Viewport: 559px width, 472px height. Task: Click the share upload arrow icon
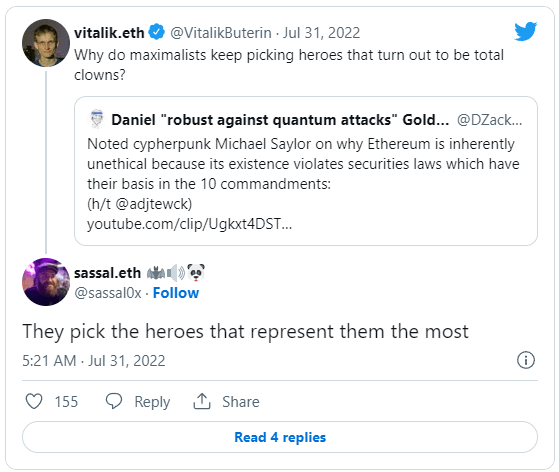point(202,401)
